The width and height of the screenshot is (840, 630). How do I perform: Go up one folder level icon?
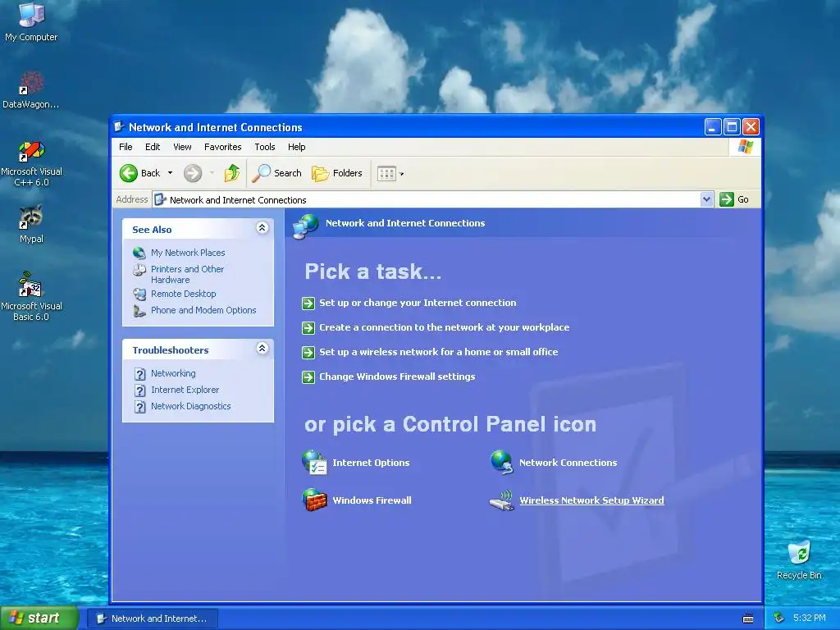(232, 173)
